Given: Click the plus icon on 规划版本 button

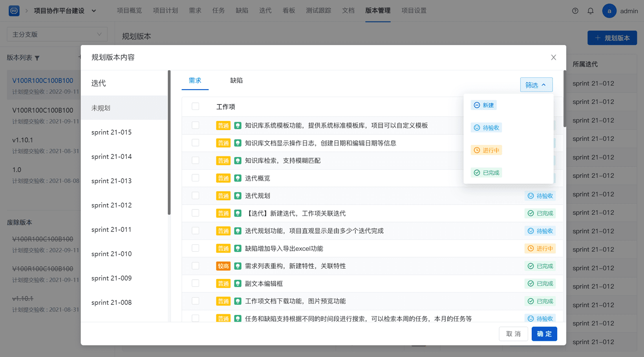Looking at the screenshot, I should pos(598,38).
